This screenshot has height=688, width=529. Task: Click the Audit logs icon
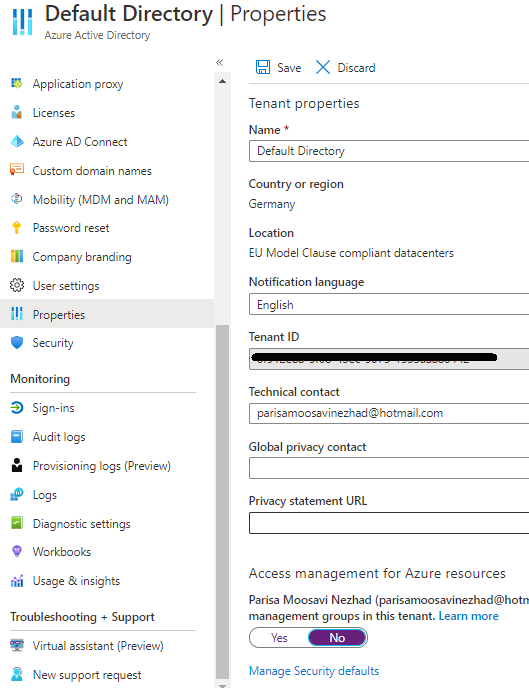(17, 437)
